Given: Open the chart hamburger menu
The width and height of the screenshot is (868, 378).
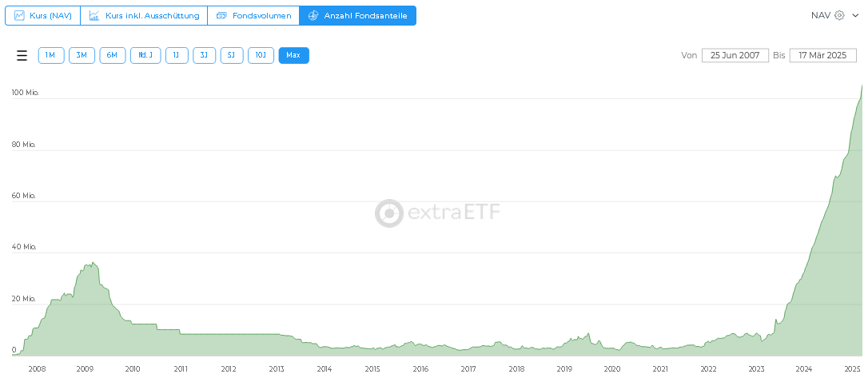Looking at the screenshot, I should [x=22, y=55].
